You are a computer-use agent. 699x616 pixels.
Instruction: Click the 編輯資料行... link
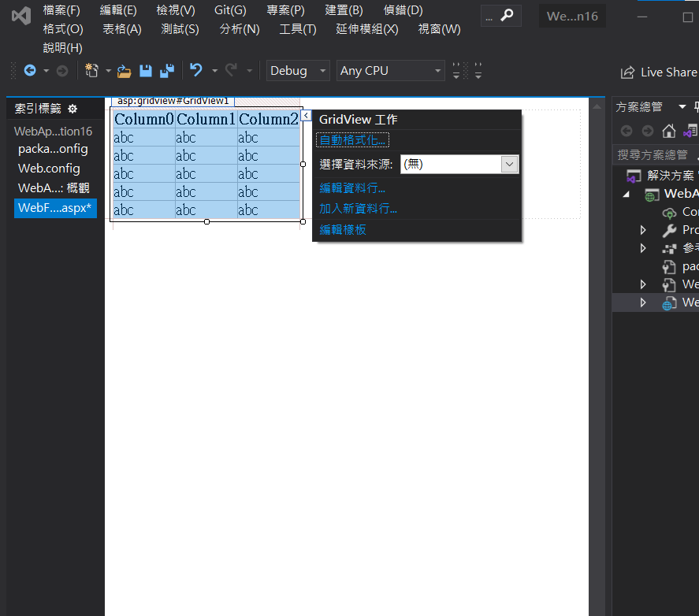click(x=352, y=188)
